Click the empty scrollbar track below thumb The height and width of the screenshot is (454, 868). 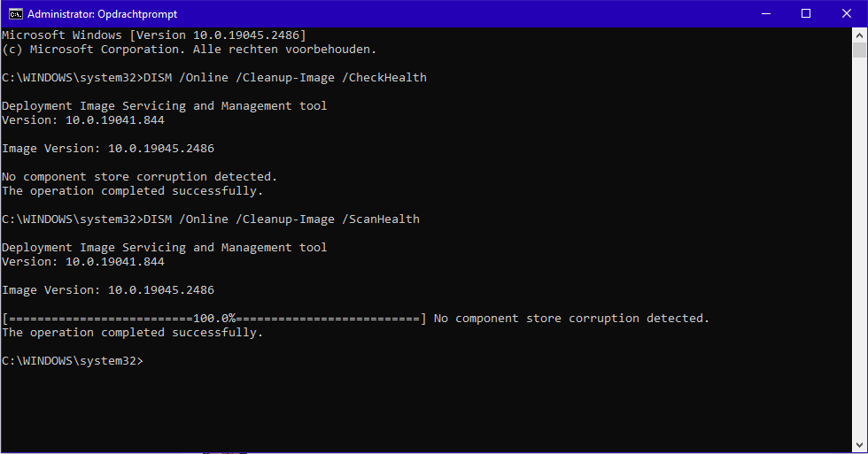[x=859, y=265]
